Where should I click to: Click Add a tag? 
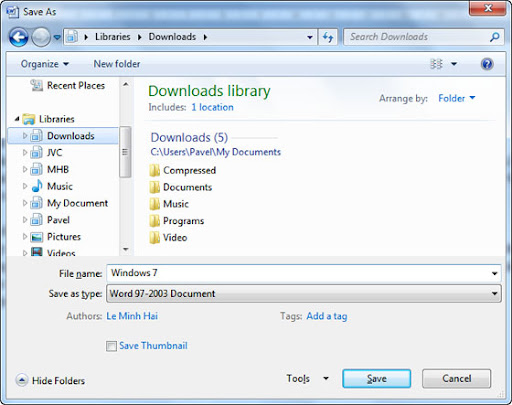click(x=327, y=316)
